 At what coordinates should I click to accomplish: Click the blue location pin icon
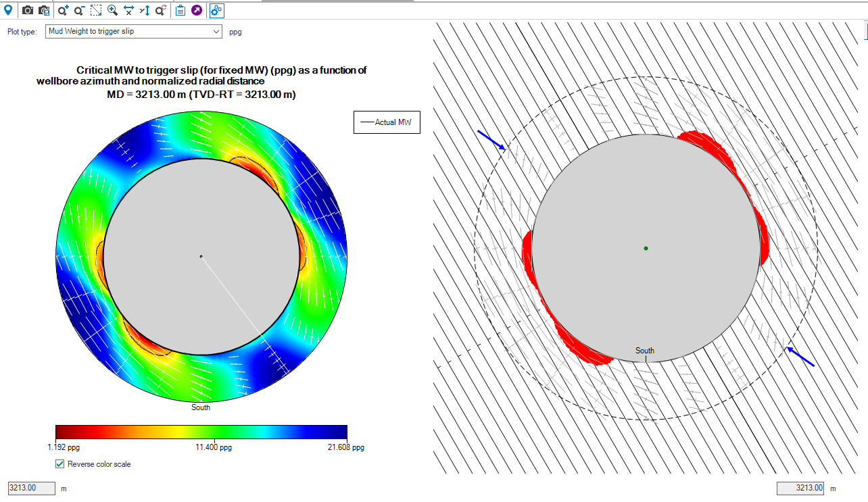coord(8,10)
